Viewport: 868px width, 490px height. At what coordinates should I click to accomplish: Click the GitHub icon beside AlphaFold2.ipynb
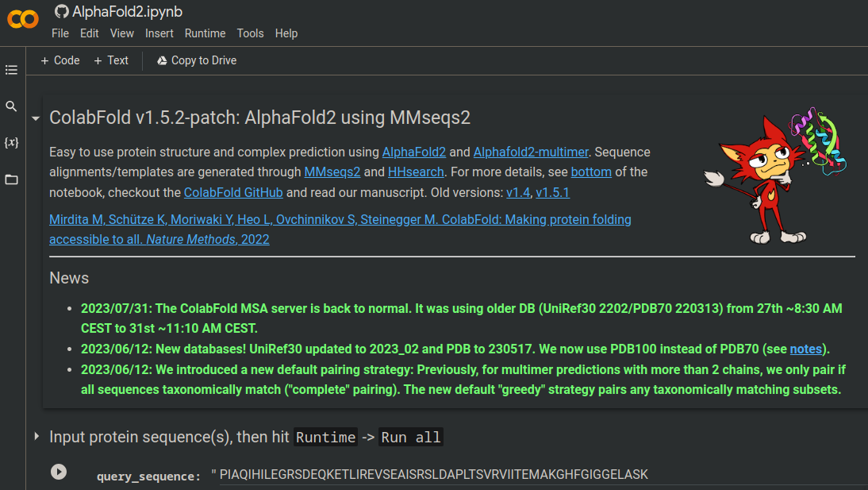pyautogui.click(x=61, y=12)
